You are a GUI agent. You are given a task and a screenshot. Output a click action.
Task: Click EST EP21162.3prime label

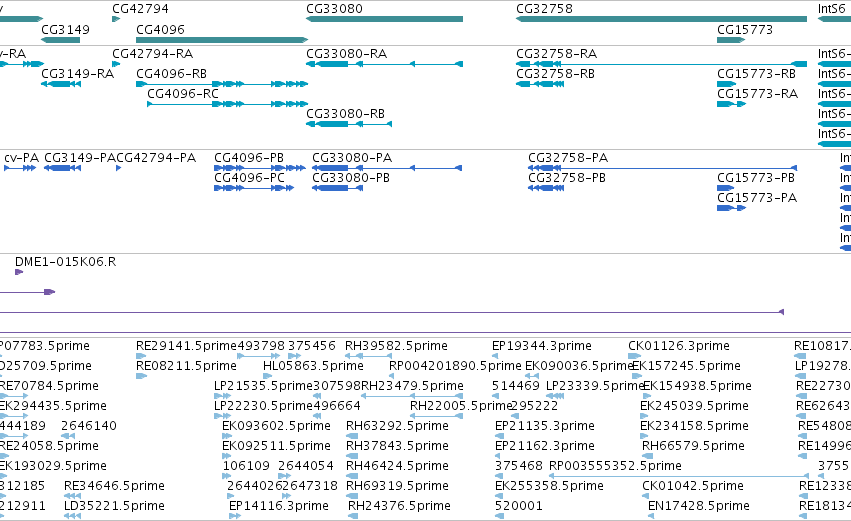(x=545, y=446)
